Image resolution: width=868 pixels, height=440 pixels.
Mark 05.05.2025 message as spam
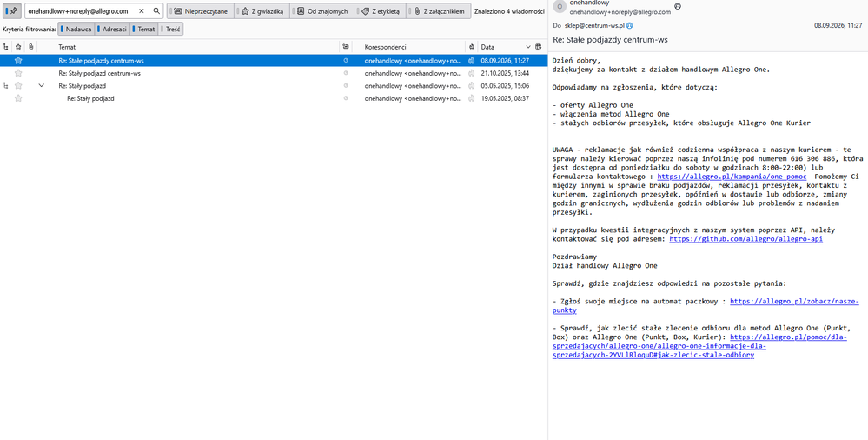471,86
